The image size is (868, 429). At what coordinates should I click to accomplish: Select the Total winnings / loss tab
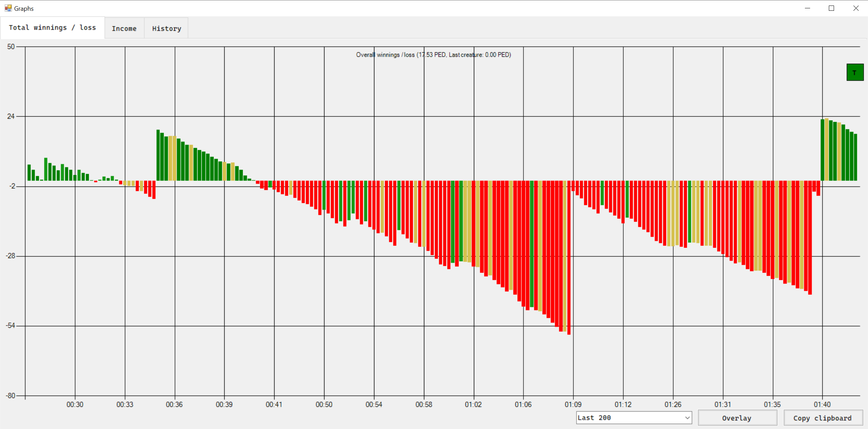click(x=52, y=28)
